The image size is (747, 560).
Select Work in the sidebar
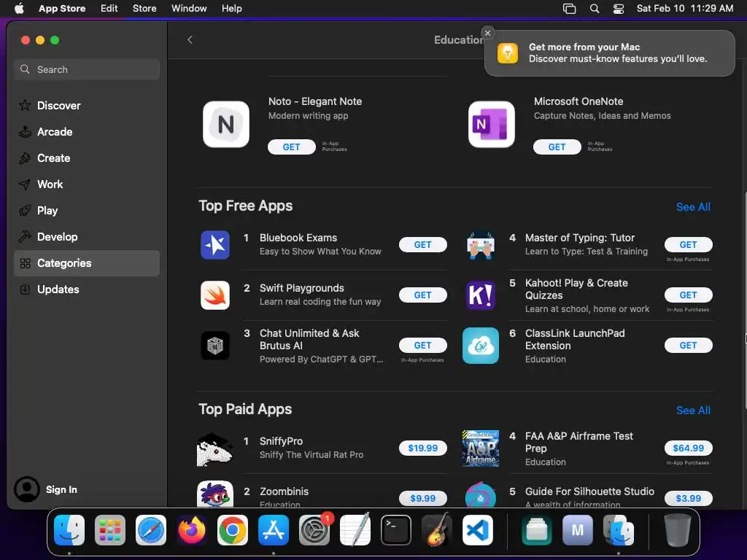[x=87, y=184]
